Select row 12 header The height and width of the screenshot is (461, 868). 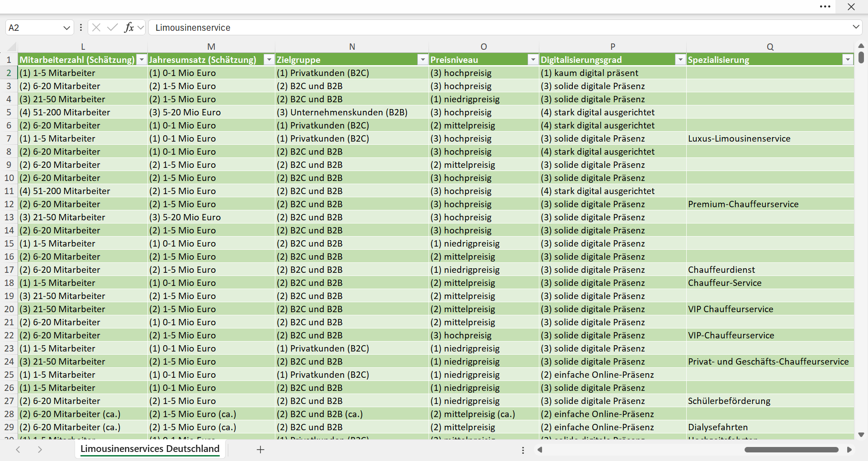coord(9,204)
